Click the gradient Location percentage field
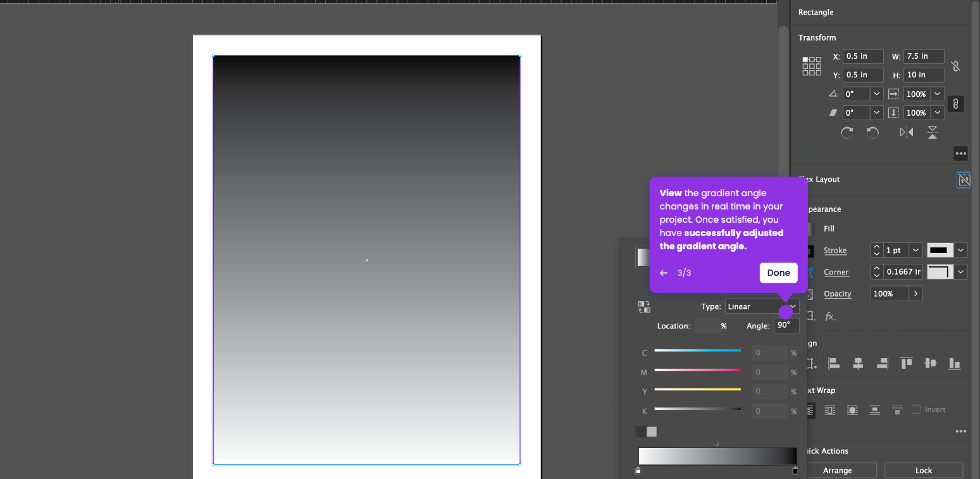980x479 pixels. coord(707,326)
